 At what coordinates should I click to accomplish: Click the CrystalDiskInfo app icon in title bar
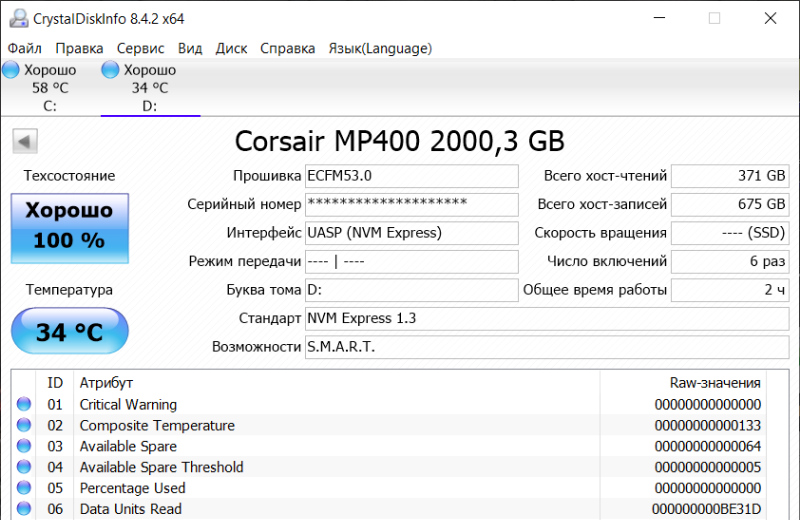pyautogui.click(x=19, y=18)
